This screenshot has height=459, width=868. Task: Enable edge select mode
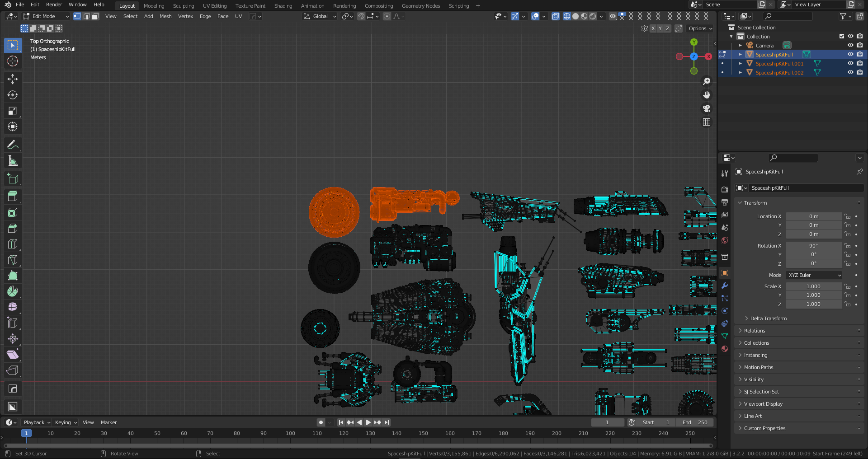pyautogui.click(x=86, y=16)
